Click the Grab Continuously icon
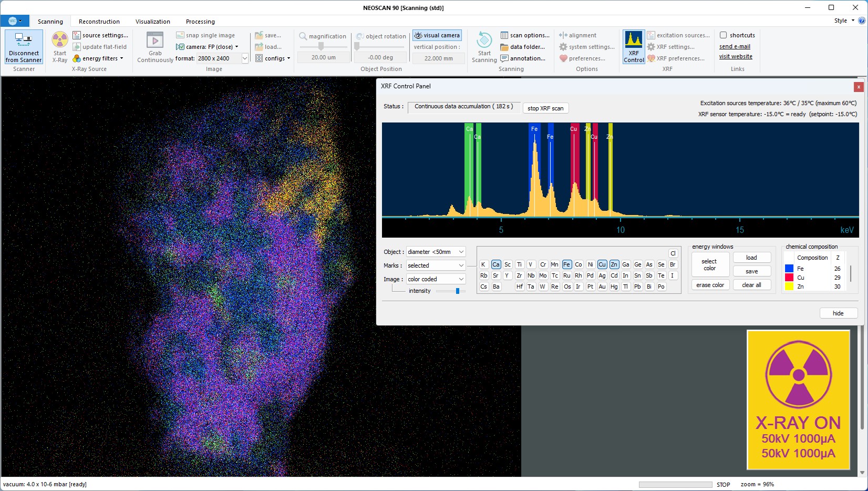 pos(155,40)
